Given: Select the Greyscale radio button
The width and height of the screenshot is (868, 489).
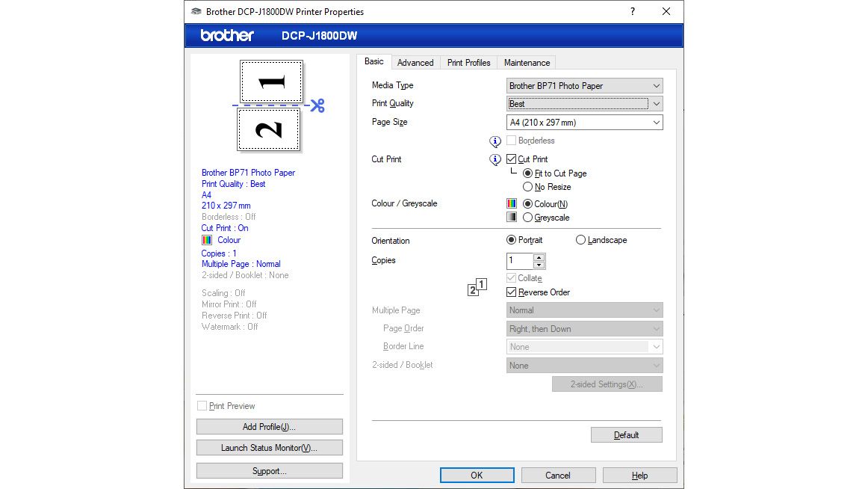Looking at the screenshot, I should (x=527, y=218).
